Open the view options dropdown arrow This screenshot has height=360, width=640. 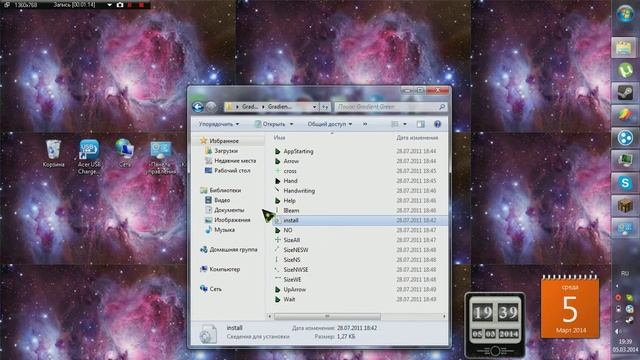405,124
